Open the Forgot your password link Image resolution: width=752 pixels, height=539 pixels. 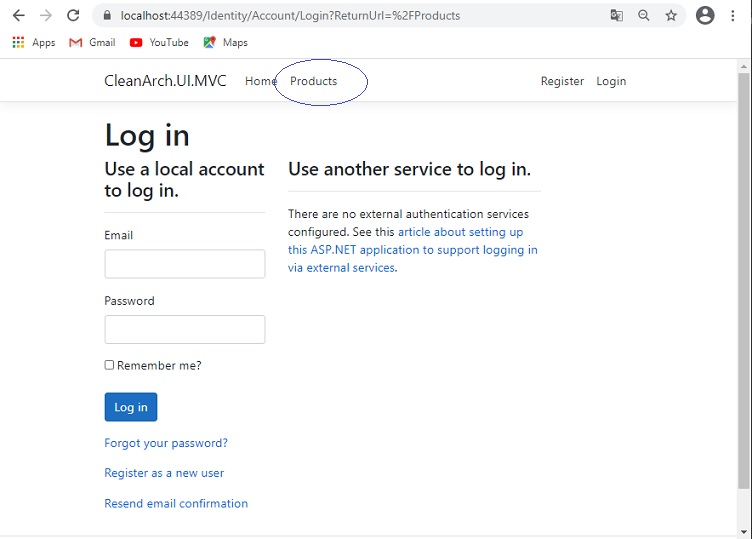point(166,443)
